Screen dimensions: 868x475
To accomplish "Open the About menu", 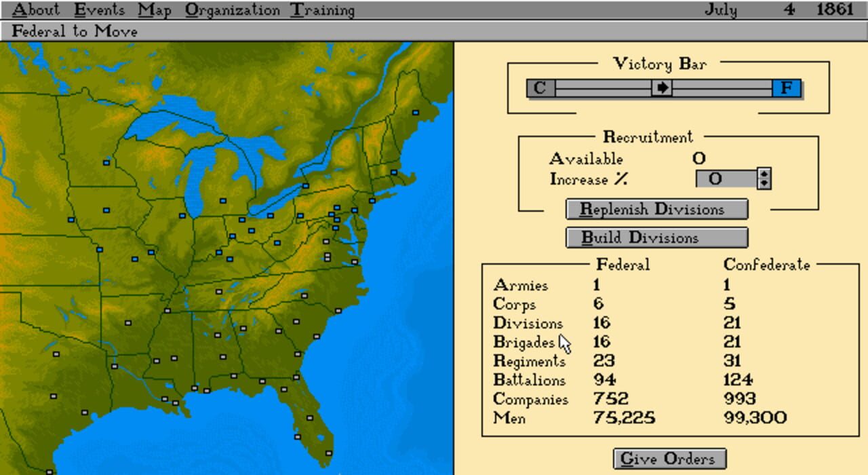I will 36,10.
